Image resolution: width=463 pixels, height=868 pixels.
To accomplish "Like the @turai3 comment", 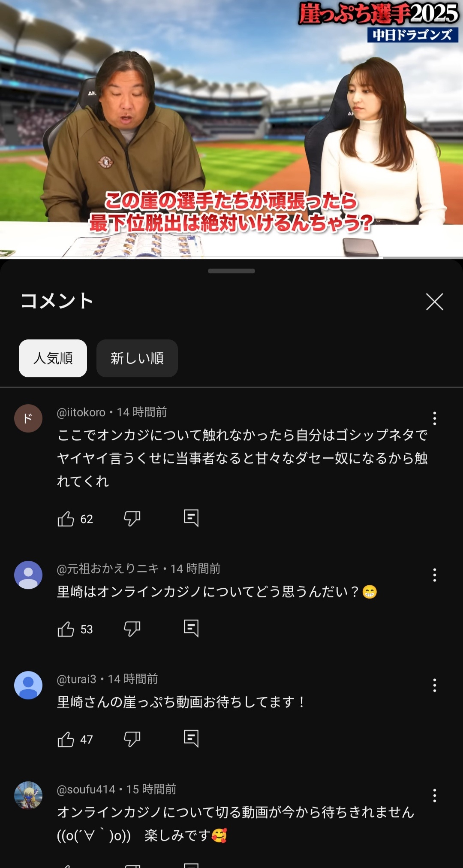I will pyautogui.click(x=66, y=739).
